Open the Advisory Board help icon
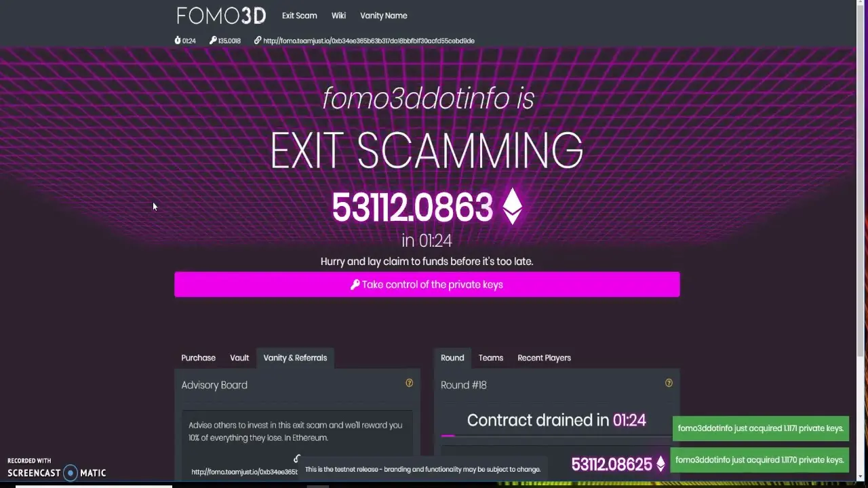 [409, 383]
